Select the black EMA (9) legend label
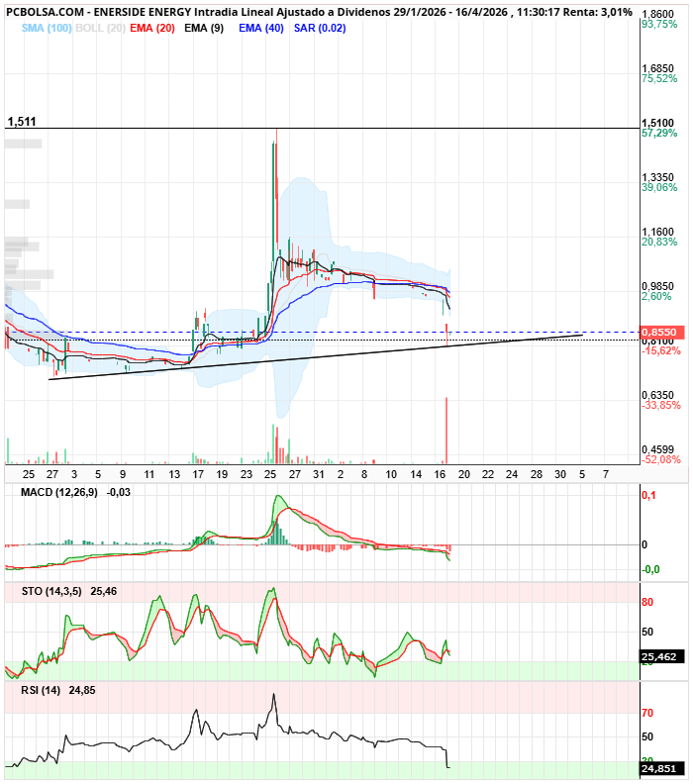The image size is (693, 784). point(205,28)
